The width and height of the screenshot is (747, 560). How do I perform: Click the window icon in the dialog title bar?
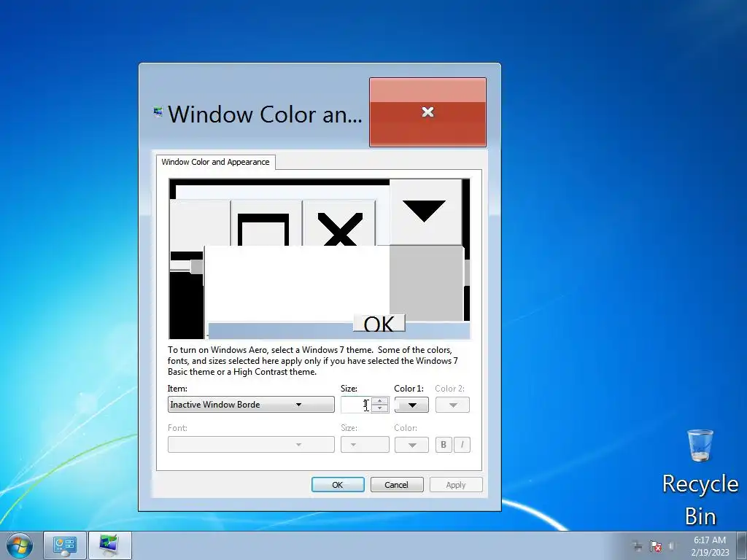pyautogui.click(x=158, y=112)
